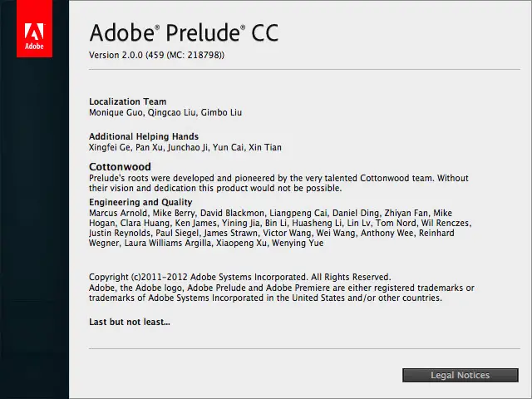Click the Cottonwood team description paragraph
This screenshot has height=399, width=532.
pyautogui.click(x=278, y=183)
